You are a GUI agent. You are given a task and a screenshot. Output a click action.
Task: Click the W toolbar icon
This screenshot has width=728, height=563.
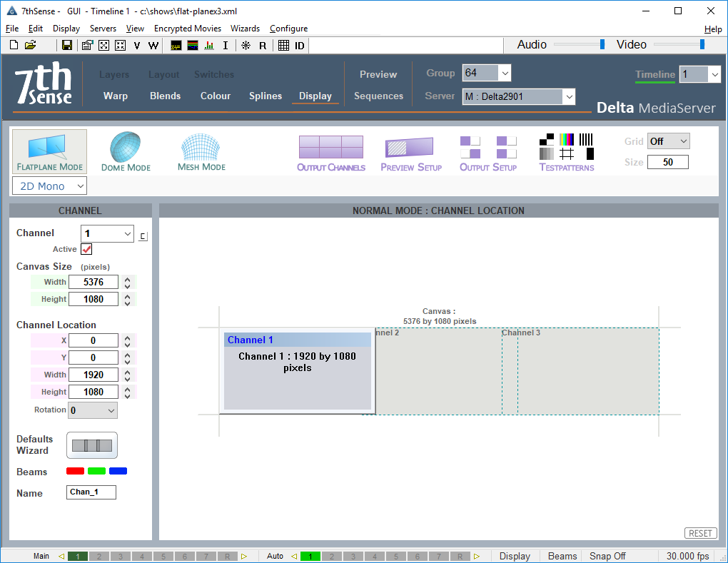[153, 46]
